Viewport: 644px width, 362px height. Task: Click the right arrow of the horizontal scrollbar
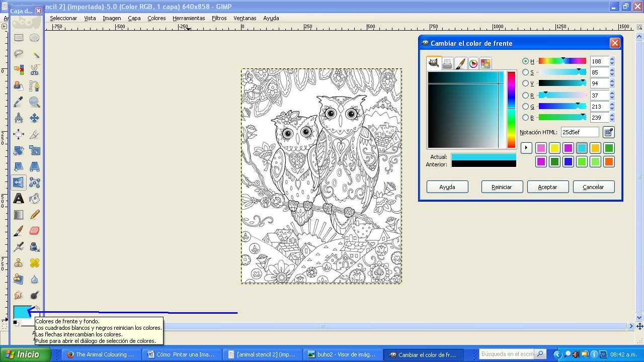[x=631, y=326]
